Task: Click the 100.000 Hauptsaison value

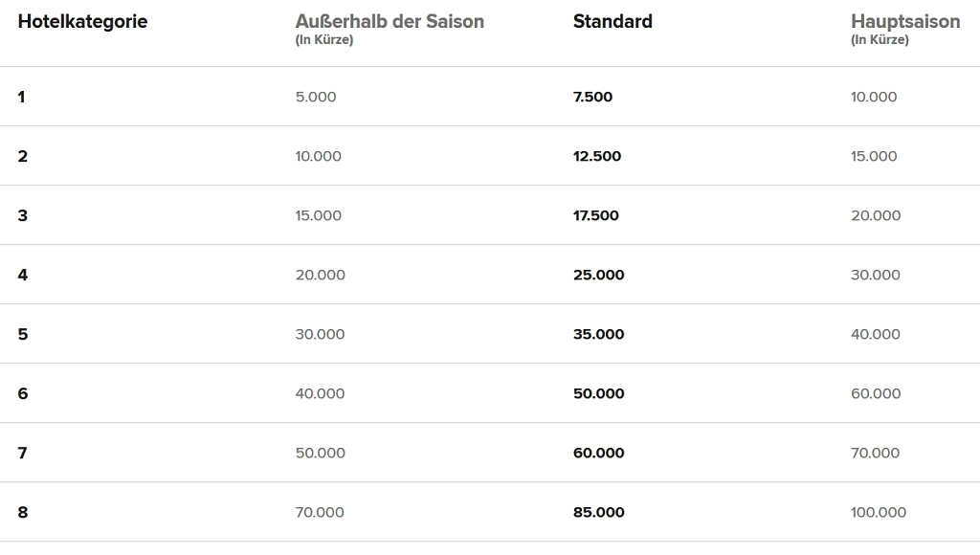Action: point(878,512)
